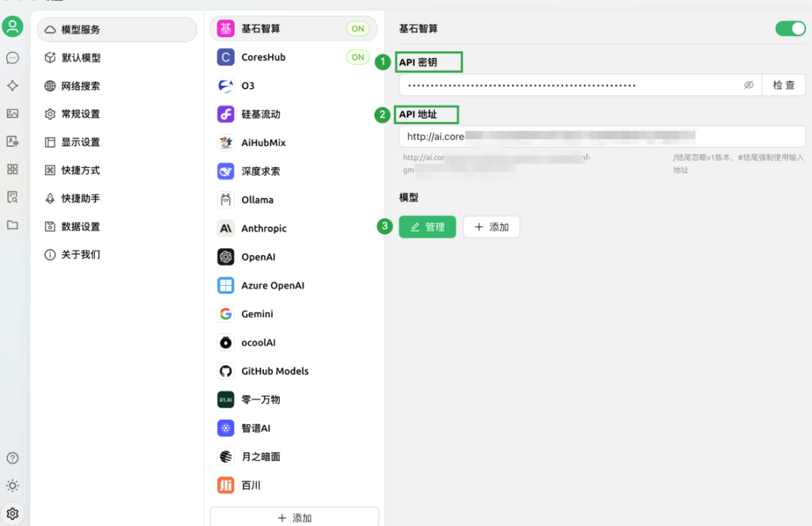This screenshot has height=526, width=812.
Task: Select the Gemini provider icon
Action: point(226,314)
